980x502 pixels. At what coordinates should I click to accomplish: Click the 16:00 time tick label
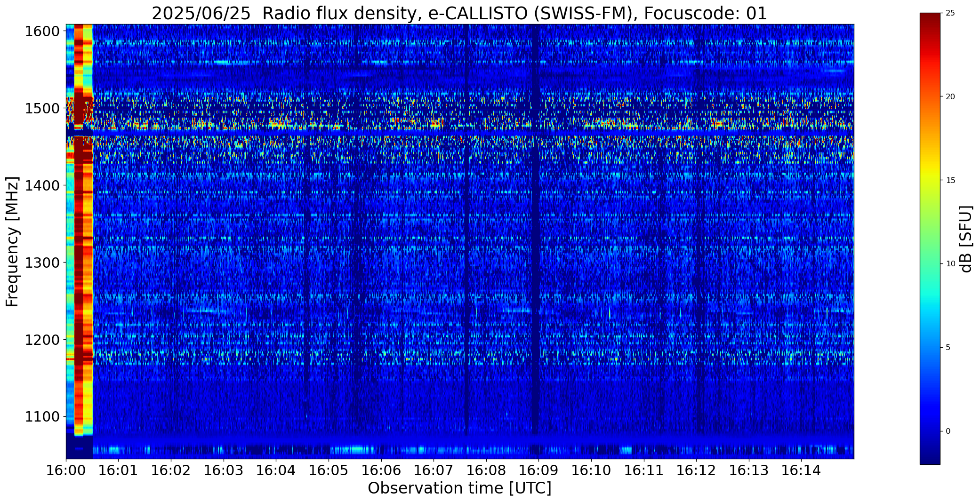pyautogui.click(x=66, y=470)
